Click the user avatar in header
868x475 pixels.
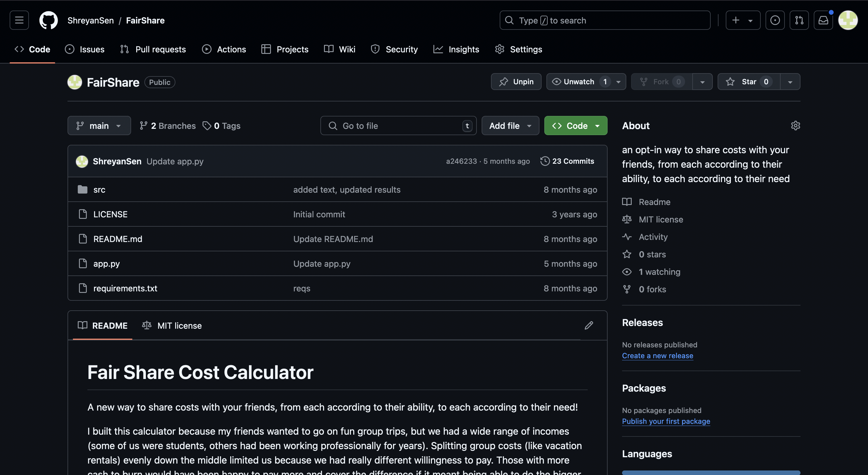coord(848,20)
